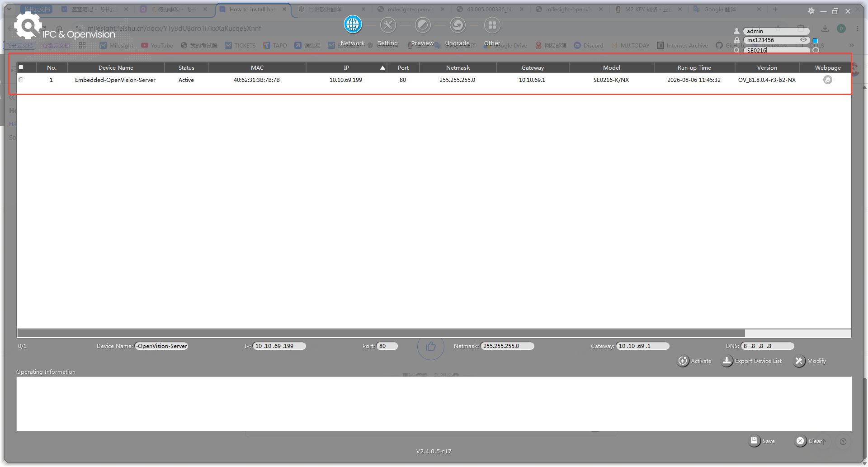868x467 pixels.
Task: Show password with the eye icon
Action: 803,40
